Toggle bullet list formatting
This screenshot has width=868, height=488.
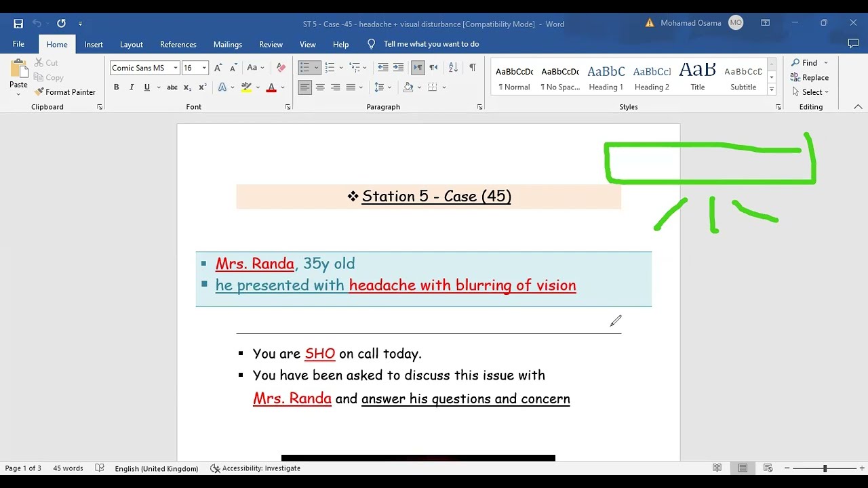point(304,68)
